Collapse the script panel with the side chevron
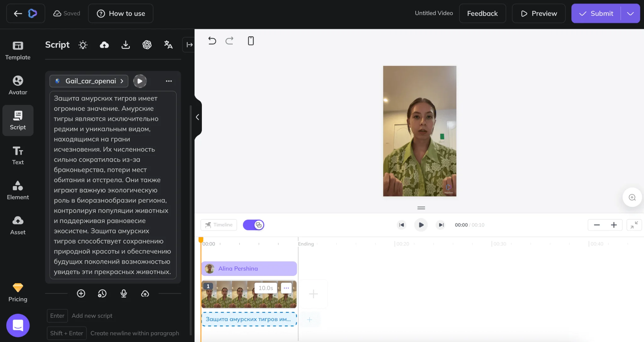The image size is (644, 342). click(197, 117)
